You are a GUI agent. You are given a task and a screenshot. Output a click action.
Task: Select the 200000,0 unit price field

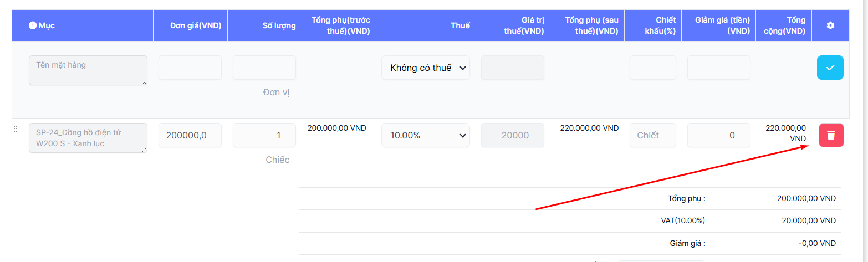point(190,135)
